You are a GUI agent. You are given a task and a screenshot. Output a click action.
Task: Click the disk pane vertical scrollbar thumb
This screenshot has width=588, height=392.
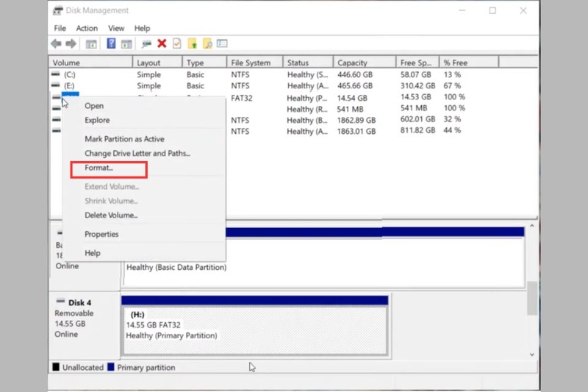[531, 298]
